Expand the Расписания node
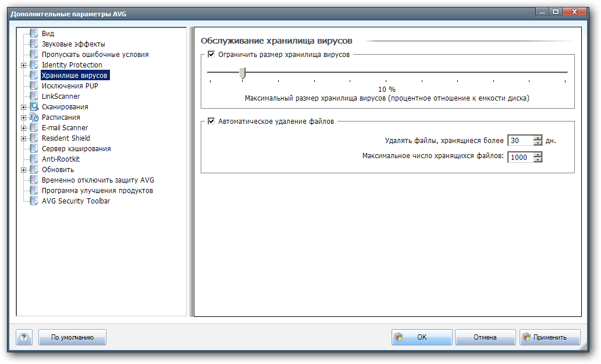 23,117
